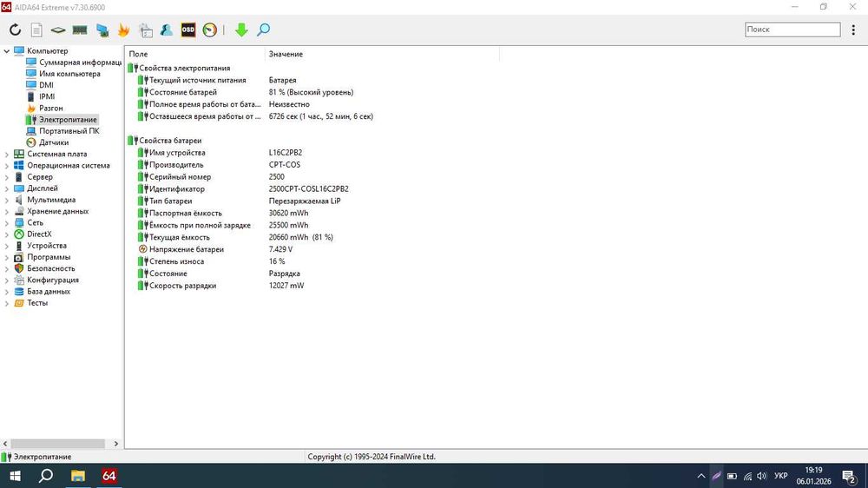This screenshot has height=488, width=868.
Task: Click the motherboard chip toolbar icon
Action: [57, 30]
